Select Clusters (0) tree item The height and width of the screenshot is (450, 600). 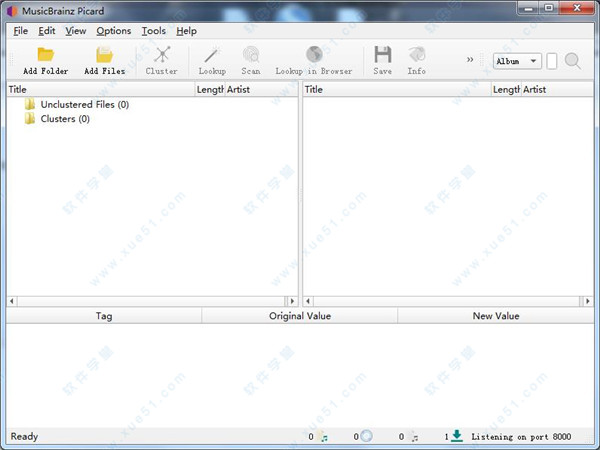[x=65, y=119]
